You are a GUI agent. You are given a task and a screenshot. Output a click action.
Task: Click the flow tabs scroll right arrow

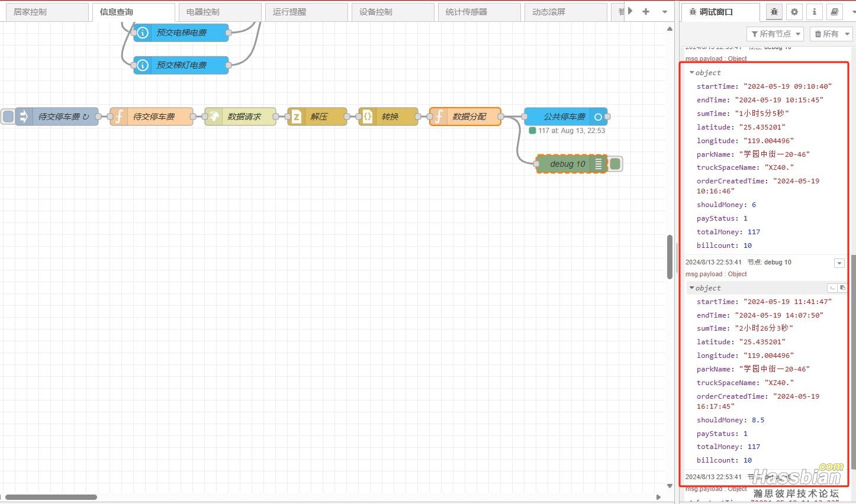[630, 11]
